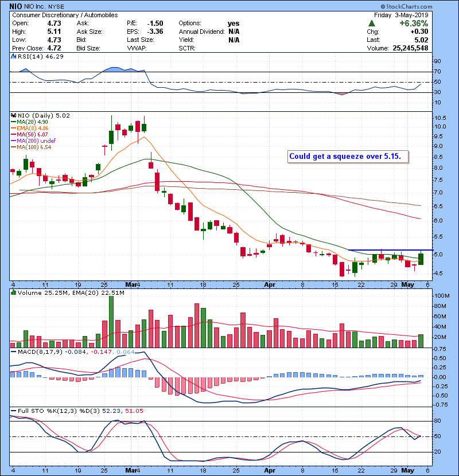Click the +6.36% percent change

[x=414, y=24]
